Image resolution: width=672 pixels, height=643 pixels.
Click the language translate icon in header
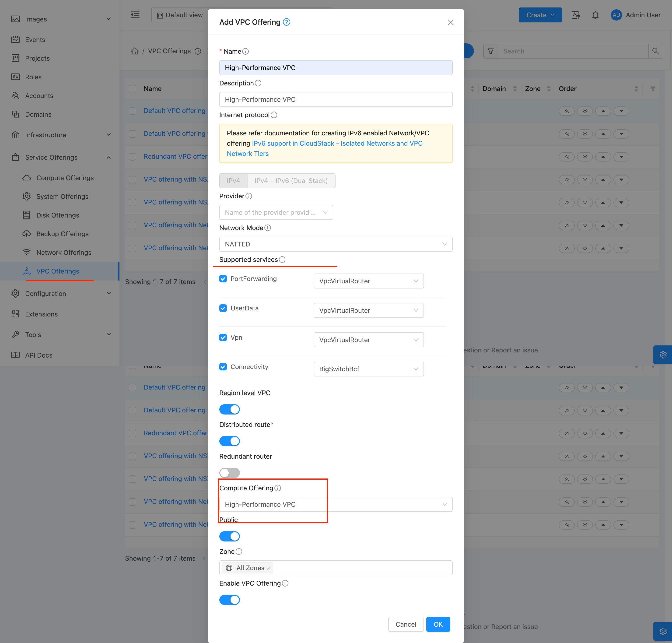pyautogui.click(x=576, y=15)
